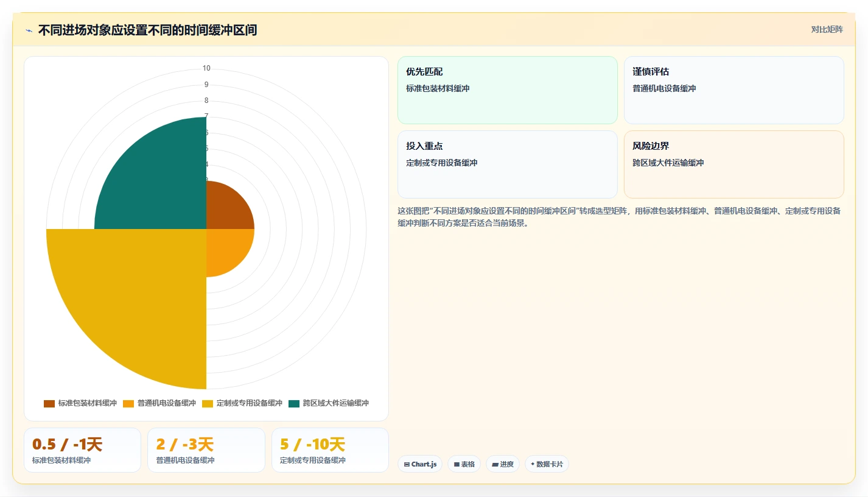Click the teal polar chart segment
This screenshot has height=497, width=868.
158,183
